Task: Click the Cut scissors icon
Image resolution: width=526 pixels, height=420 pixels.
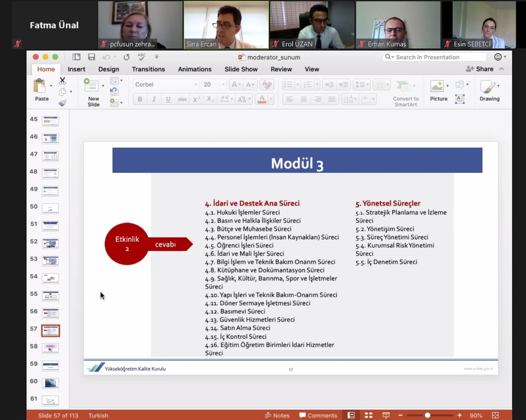Action: (x=62, y=80)
